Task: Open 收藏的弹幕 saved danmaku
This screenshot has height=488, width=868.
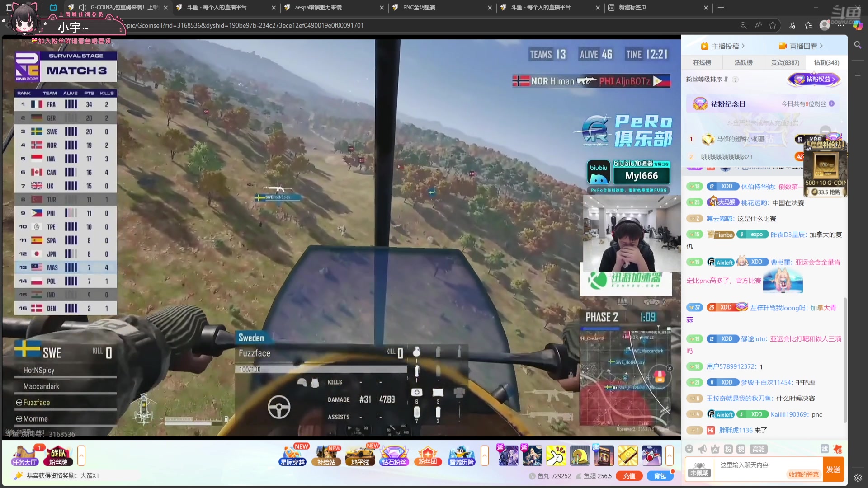Action: [x=803, y=474]
